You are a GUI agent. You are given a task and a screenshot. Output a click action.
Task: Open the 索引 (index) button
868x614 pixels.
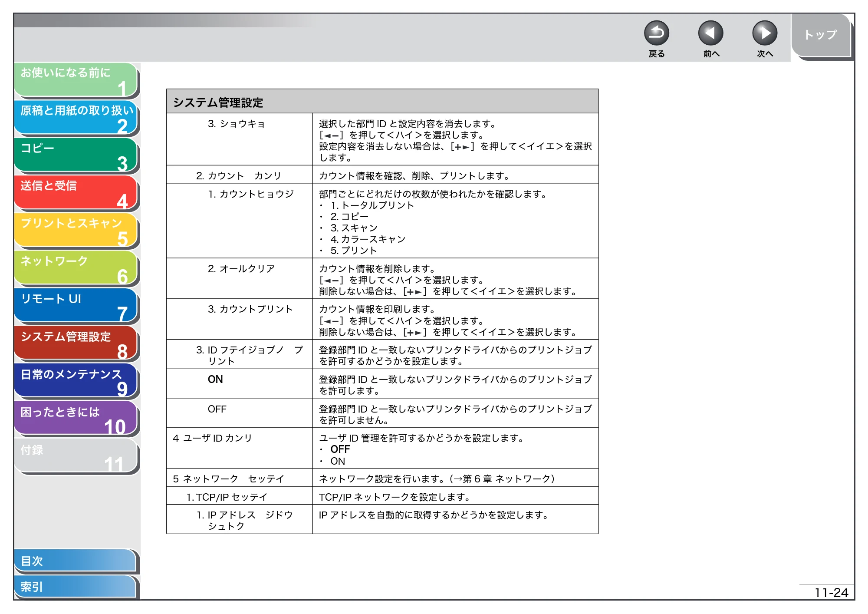tap(75, 587)
